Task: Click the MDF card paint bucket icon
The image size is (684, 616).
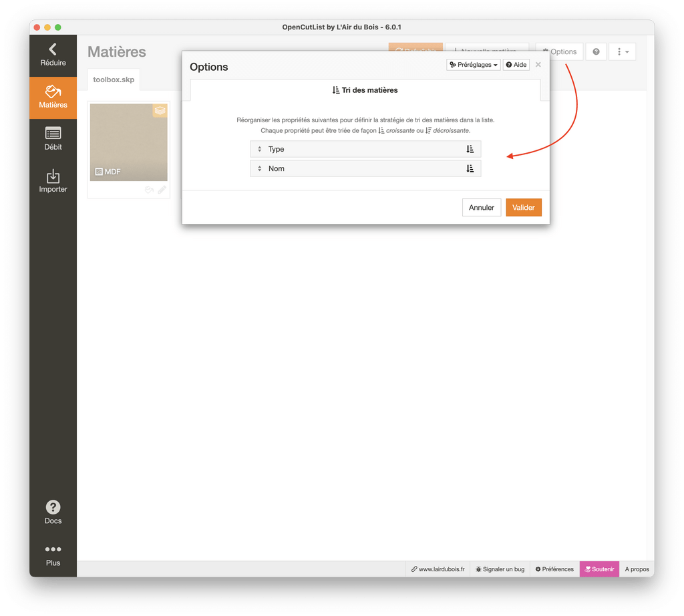Action: click(x=149, y=190)
